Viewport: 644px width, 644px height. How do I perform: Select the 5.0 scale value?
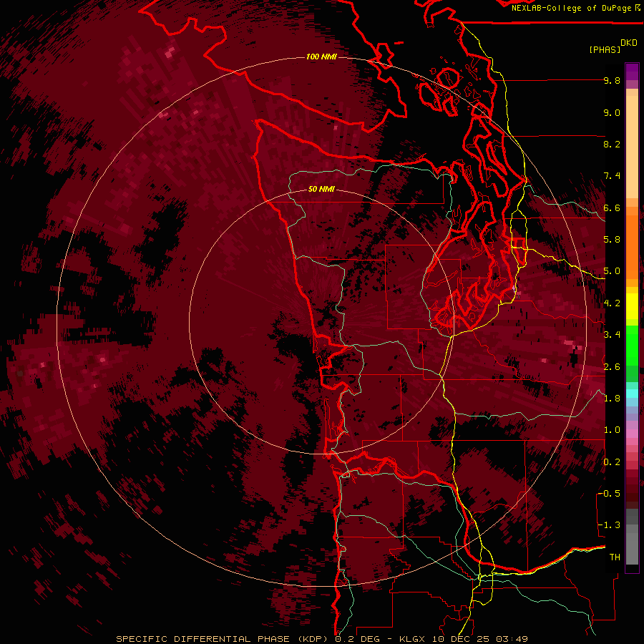click(x=612, y=271)
